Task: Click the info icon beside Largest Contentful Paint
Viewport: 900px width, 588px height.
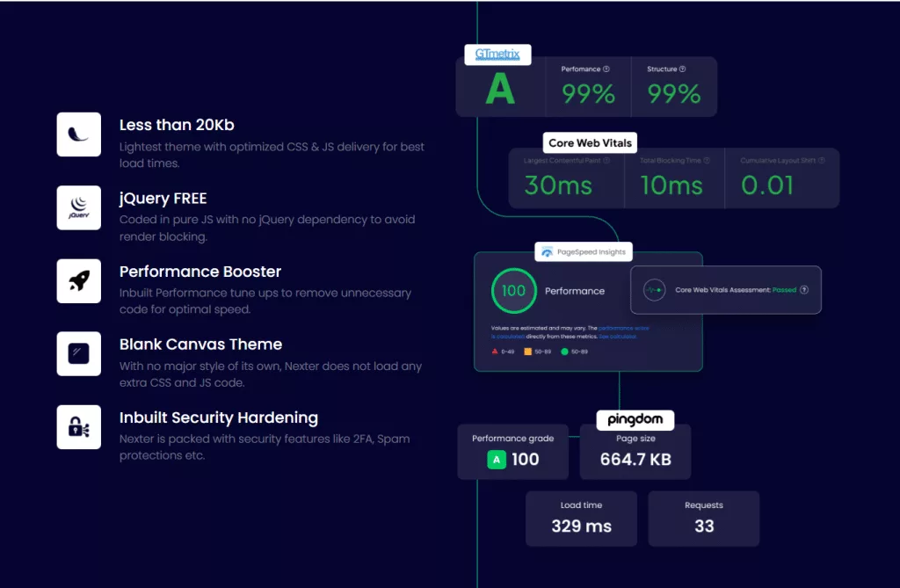Action: click(606, 161)
